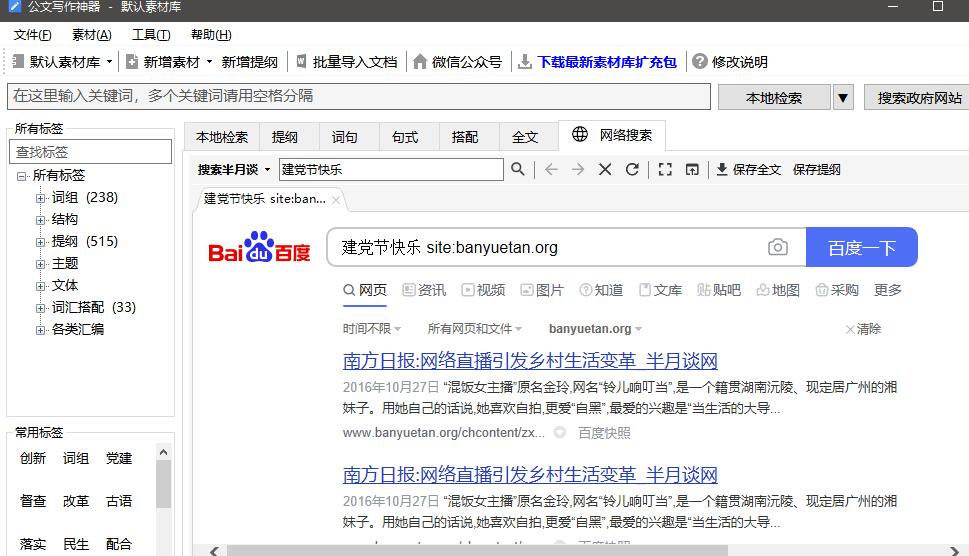Open the 所有网页和文件 filter dropdown
969x556 pixels.
coord(475,329)
